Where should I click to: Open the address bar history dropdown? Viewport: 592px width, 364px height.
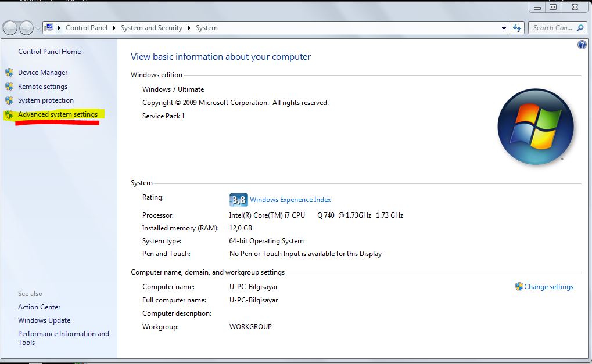(504, 28)
